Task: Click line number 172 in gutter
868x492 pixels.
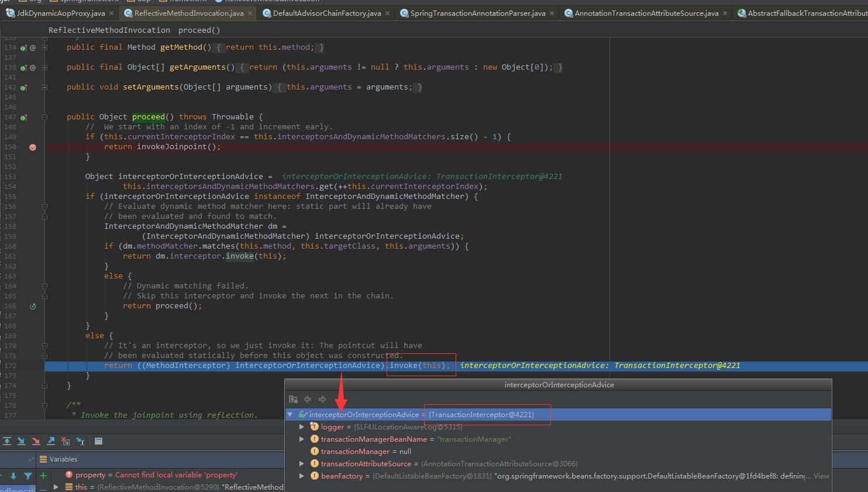Action: [x=10, y=366]
